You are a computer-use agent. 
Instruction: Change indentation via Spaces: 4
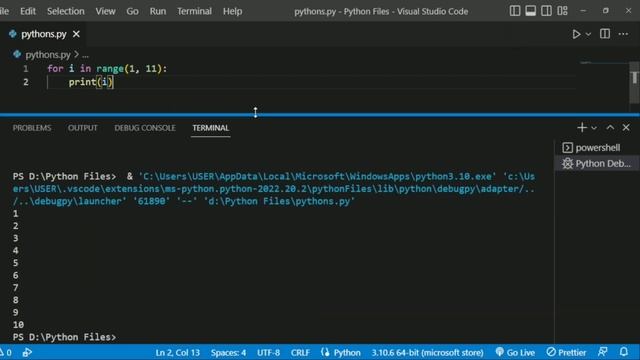click(228, 352)
